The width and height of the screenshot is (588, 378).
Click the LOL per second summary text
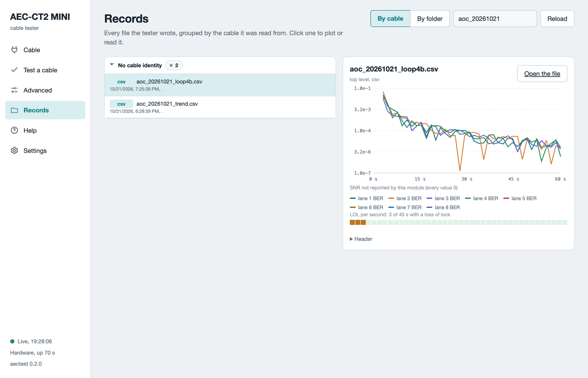click(x=400, y=215)
